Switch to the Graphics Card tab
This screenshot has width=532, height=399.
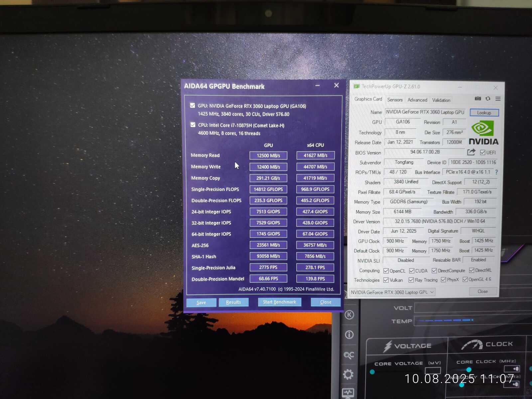pyautogui.click(x=368, y=99)
